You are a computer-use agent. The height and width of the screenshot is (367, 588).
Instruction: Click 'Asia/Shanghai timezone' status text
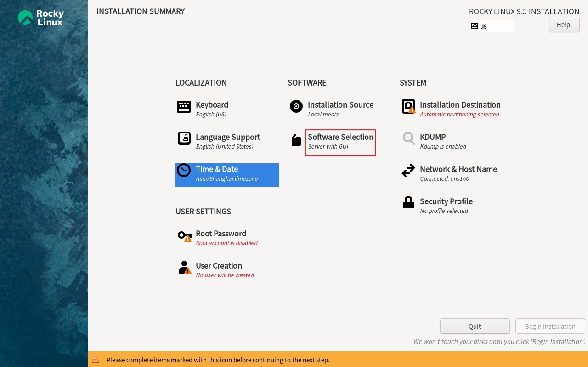point(226,178)
